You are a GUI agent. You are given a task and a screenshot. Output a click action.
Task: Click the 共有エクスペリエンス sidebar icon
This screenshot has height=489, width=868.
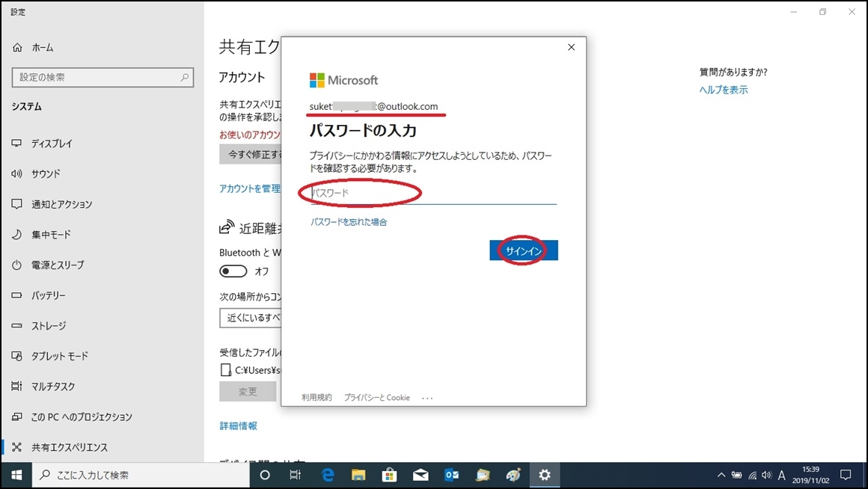point(16,447)
